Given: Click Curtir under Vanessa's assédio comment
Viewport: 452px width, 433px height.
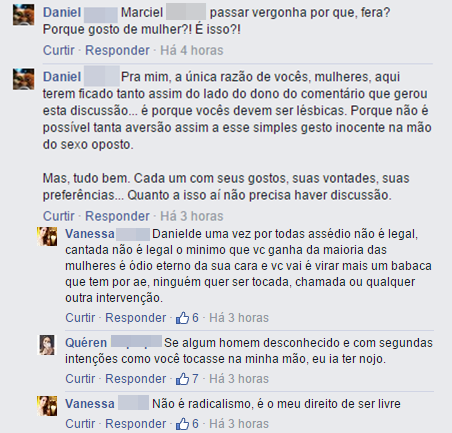Looking at the screenshot, I should 80,318.
